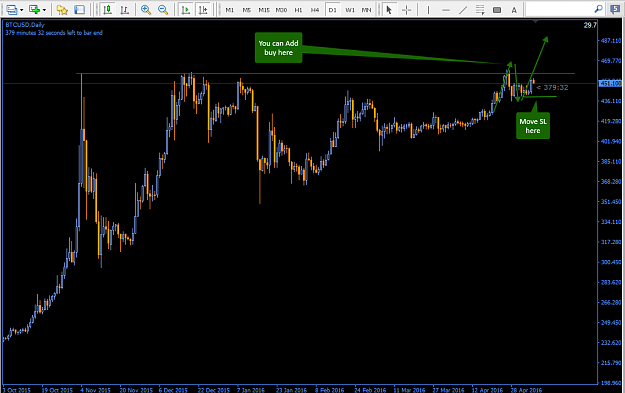Zoom out of the chart
Image resolution: width=625 pixels, height=393 pixels.
(163, 10)
